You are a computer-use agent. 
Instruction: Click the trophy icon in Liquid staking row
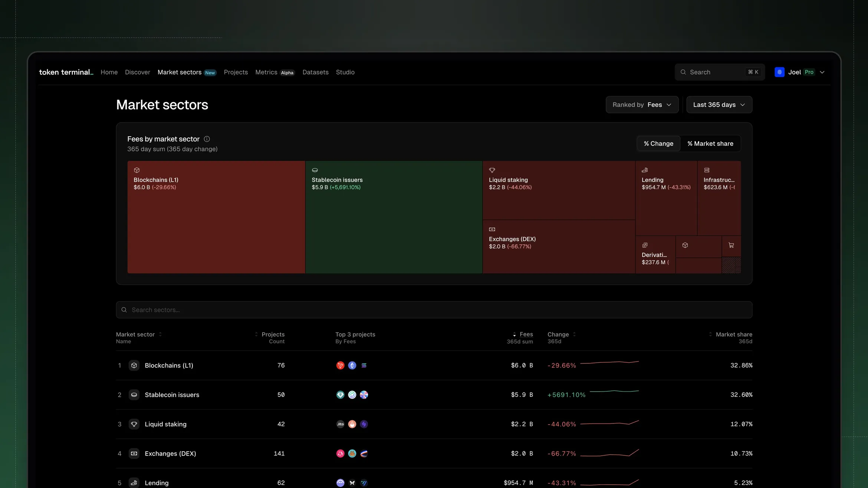coord(134,424)
